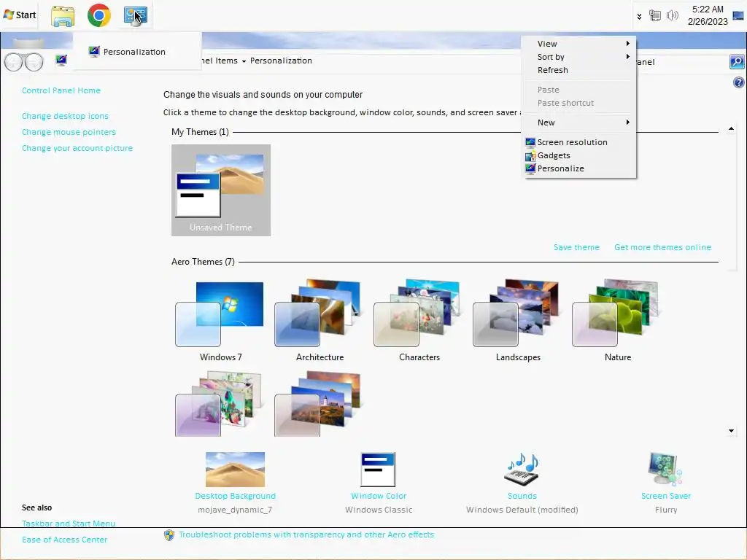Troubleshoot transparency and Aero effects link
747x560 pixels.
coord(306,534)
